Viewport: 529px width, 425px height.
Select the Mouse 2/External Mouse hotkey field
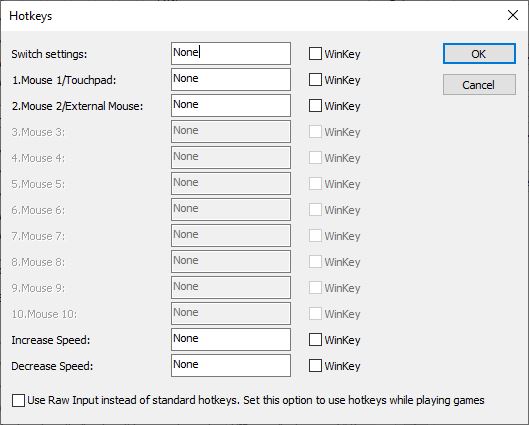pyautogui.click(x=231, y=105)
